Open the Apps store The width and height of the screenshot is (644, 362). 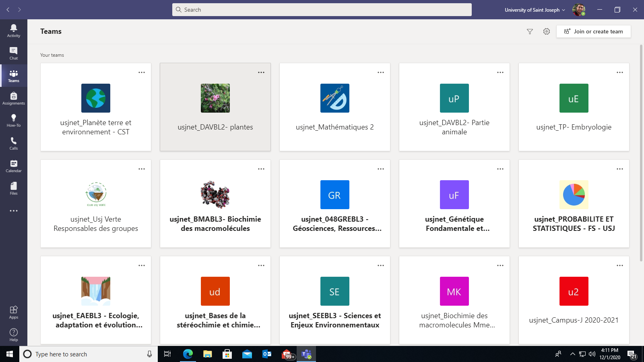click(14, 312)
